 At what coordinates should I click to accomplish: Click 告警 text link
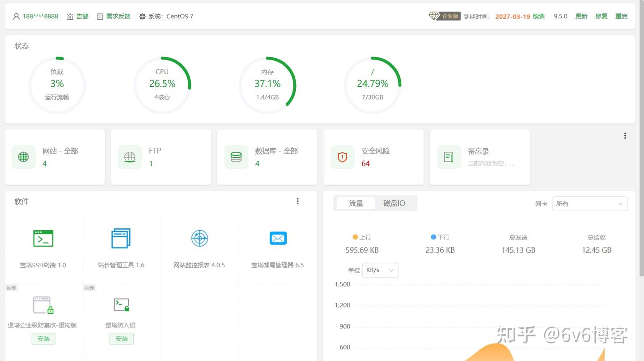pos(82,17)
